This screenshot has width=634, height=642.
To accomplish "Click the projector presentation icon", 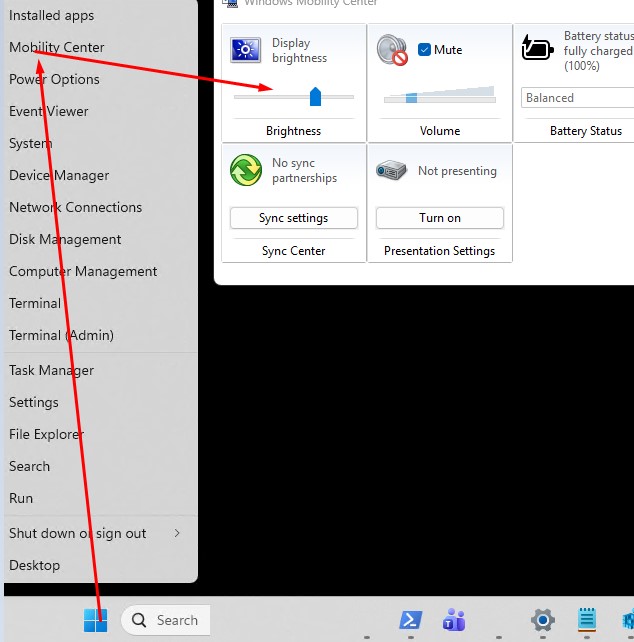I will pos(391,170).
